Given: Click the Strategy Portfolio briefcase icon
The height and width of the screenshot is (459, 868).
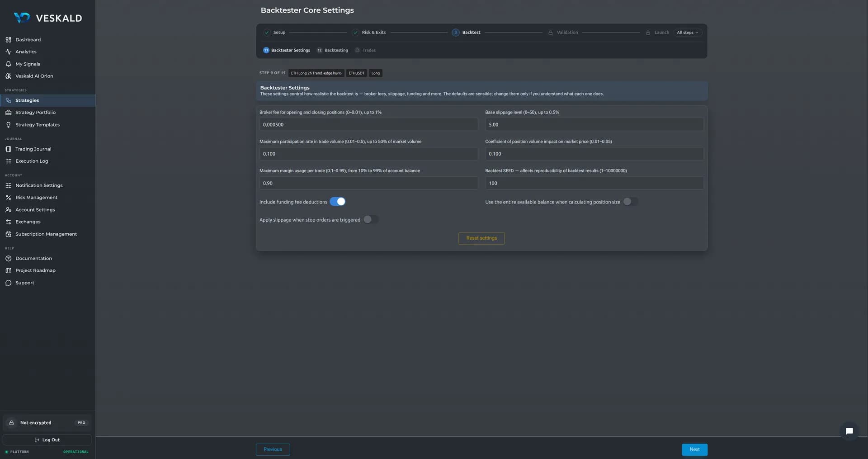Looking at the screenshot, I should 8,113.
